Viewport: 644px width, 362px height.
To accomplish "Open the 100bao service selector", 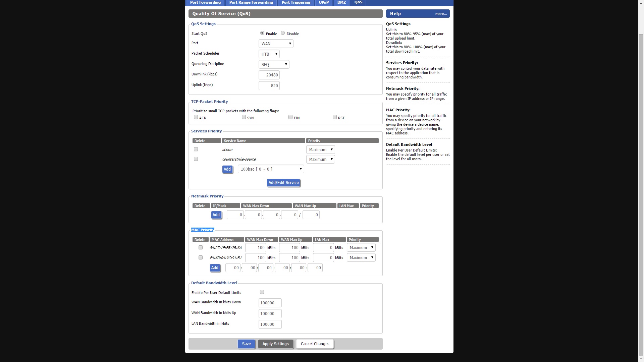I will tap(271, 169).
